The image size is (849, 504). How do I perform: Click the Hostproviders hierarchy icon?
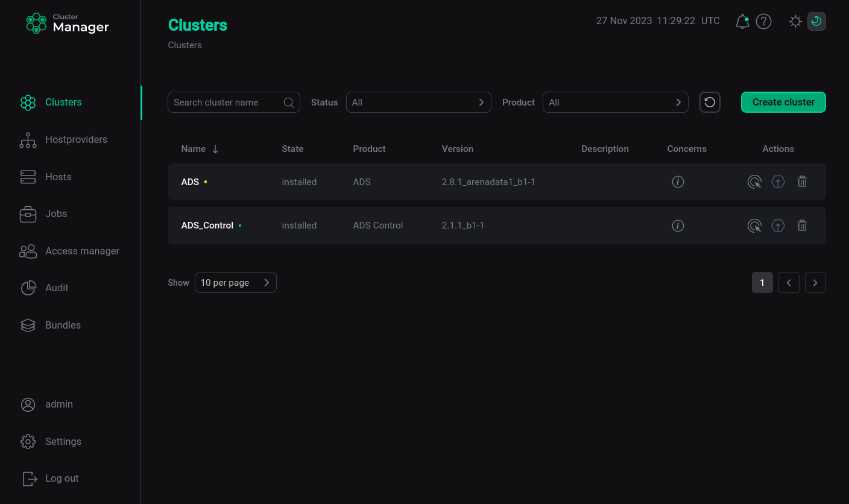pyautogui.click(x=28, y=140)
